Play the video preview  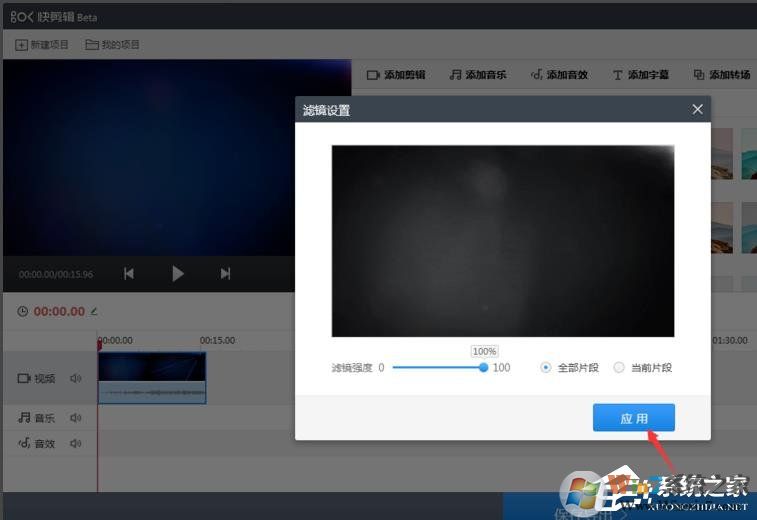pyautogui.click(x=178, y=273)
